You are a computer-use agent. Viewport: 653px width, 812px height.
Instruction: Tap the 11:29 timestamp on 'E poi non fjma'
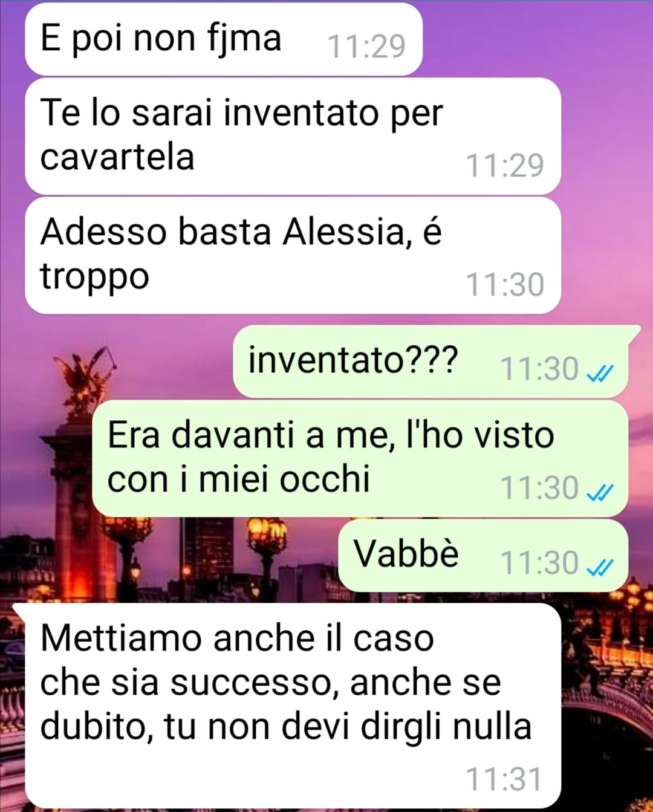click(x=366, y=46)
